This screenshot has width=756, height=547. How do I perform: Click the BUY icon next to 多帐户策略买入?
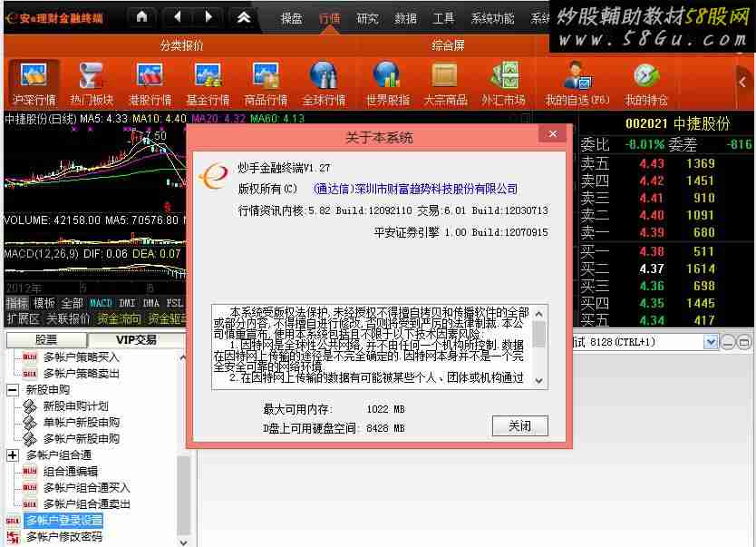(30, 357)
